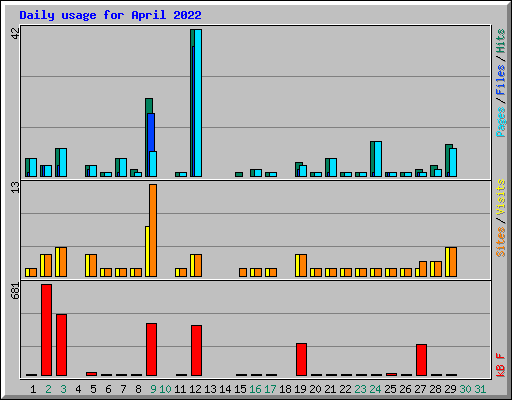Click the '13' sites axis value
This screenshot has width=512, height=400.
(x=15, y=187)
